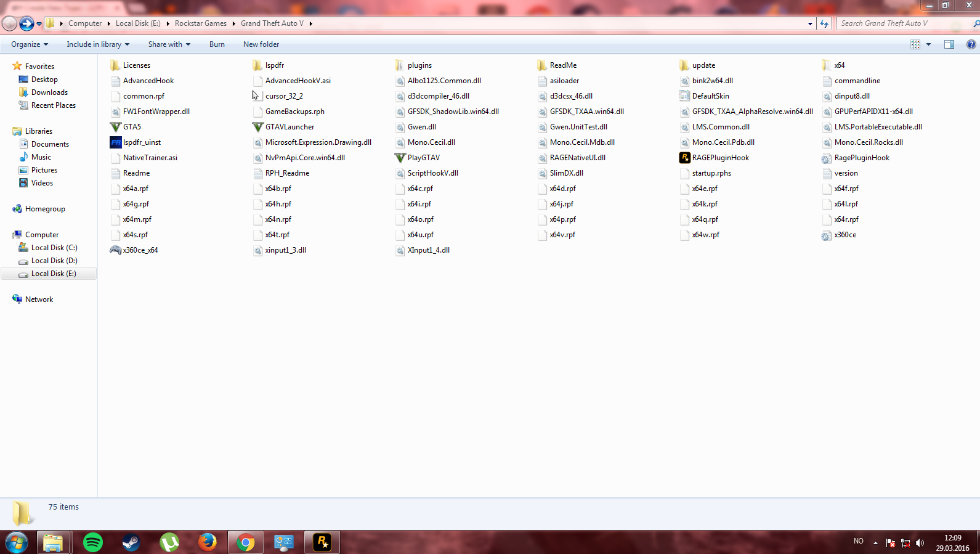Open Recent Places in Favorites
The height and width of the screenshot is (554, 980).
(54, 105)
